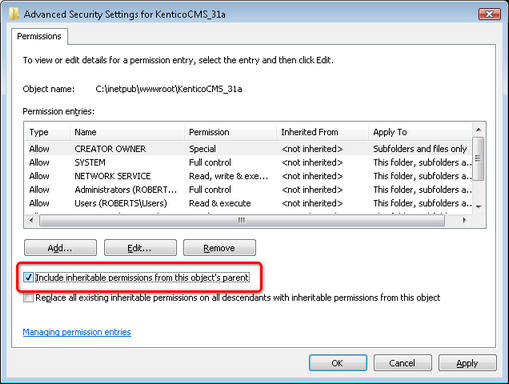
Task: Click the Add... button
Action: [60, 248]
